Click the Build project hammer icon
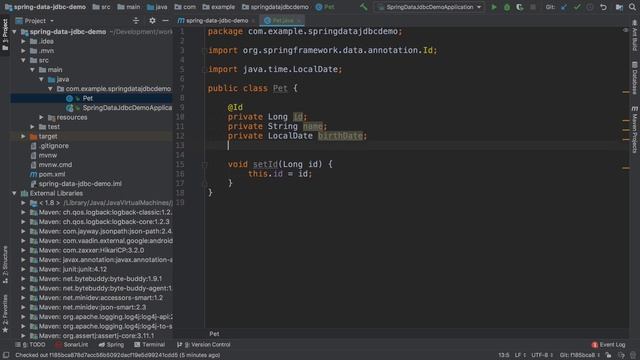640x360 pixels. pyautogui.click(x=363, y=7)
